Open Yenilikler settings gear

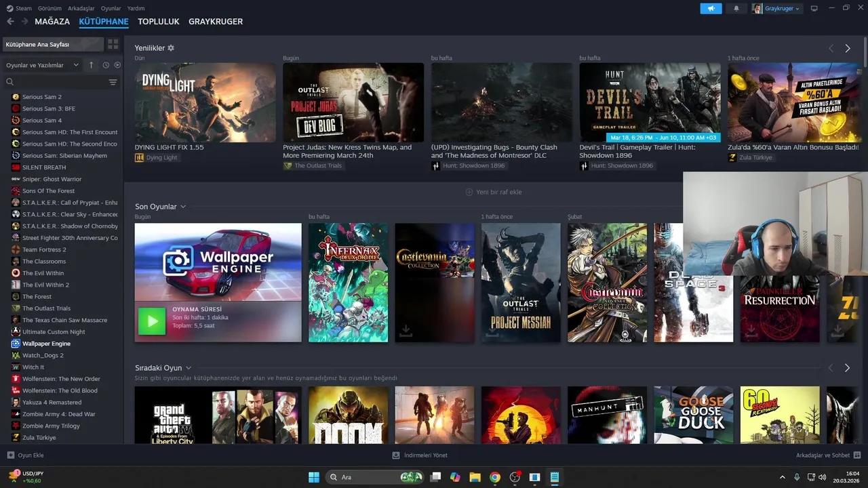171,48
